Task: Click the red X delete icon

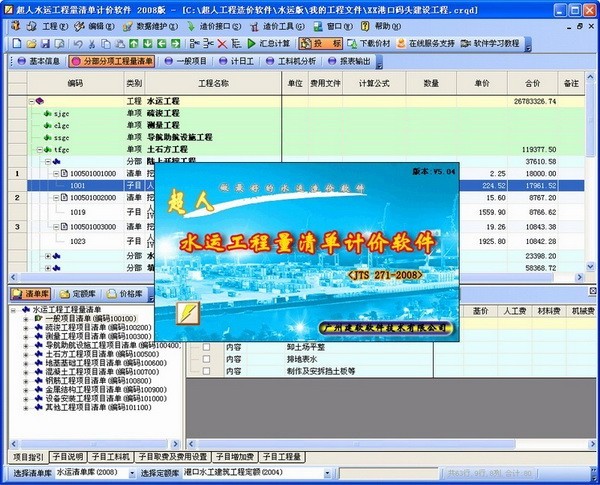Action: (x=222, y=44)
